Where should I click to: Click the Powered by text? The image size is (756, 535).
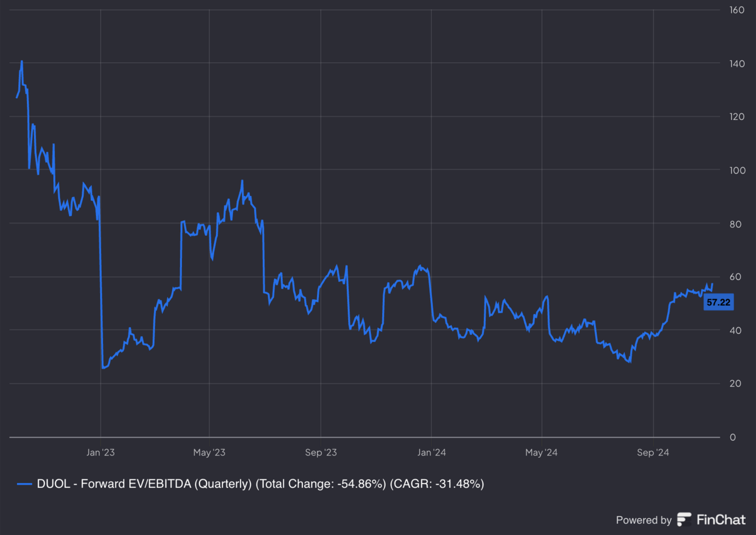(x=644, y=520)
